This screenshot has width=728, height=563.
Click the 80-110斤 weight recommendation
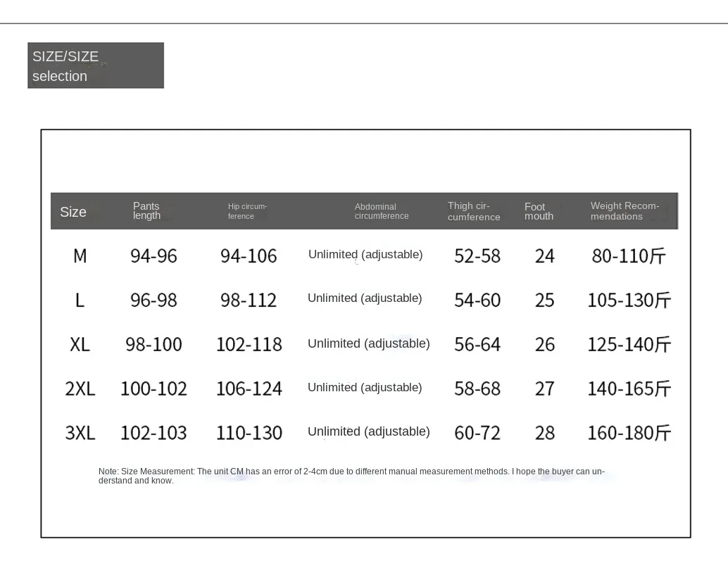[629, 256]
